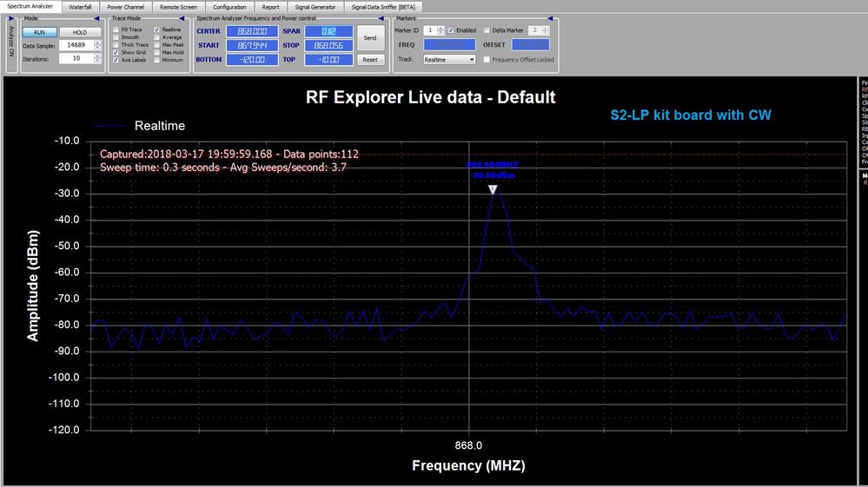Screen dimensions: 868x487
Task: Click the 868.0 frequency axis label
Action: click(468, 445)
